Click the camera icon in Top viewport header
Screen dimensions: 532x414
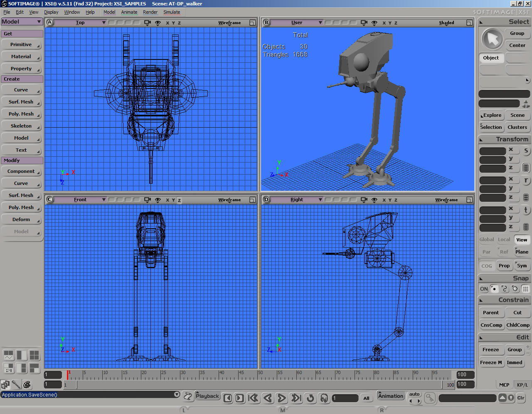coord(147,23)
